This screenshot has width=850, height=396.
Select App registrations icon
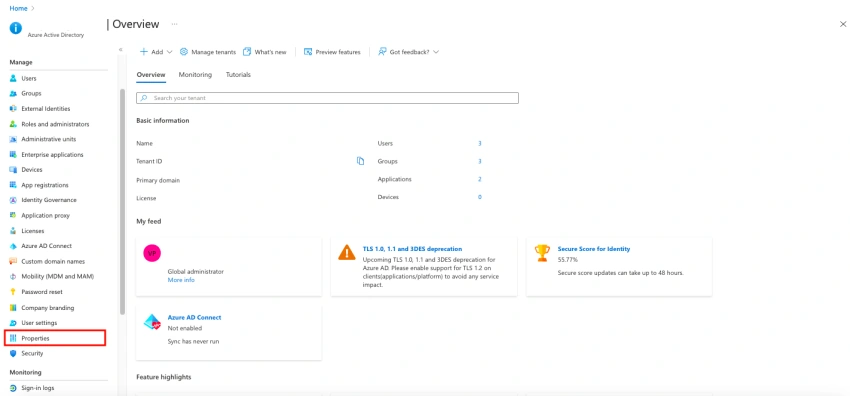pyautogui.click(x=14, y=185)
